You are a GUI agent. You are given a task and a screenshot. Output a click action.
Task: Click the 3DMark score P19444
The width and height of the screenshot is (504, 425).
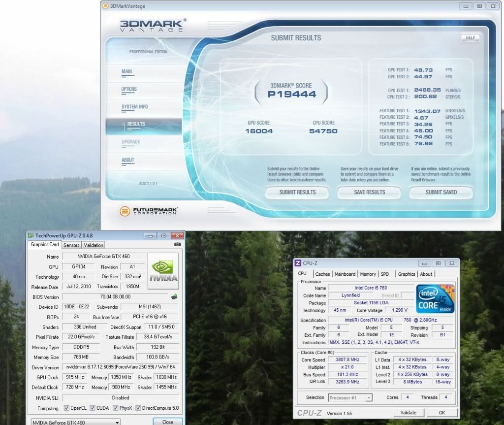coord(291,94)
